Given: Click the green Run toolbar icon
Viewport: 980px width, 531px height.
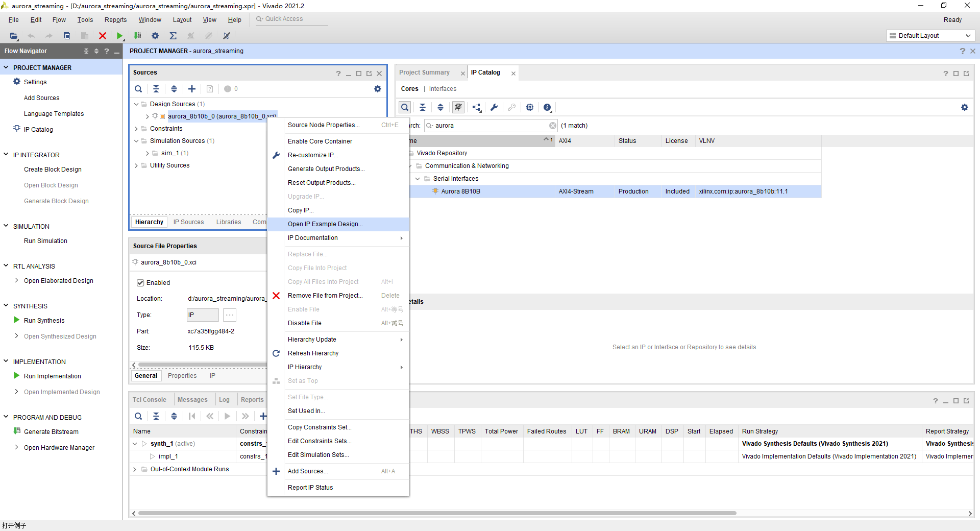Looking at the screenshot, I should coord(119,36).
